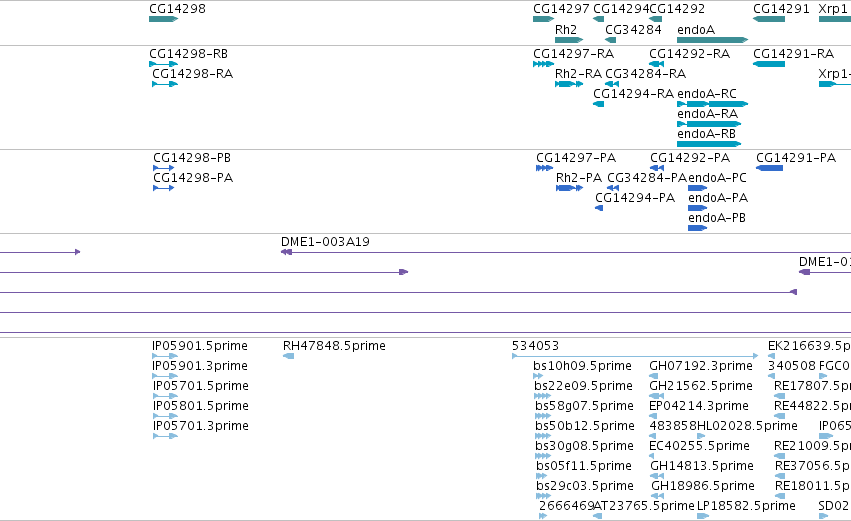Select protein endoA-PA
The image size is (851, 521).
coord(717,198)
